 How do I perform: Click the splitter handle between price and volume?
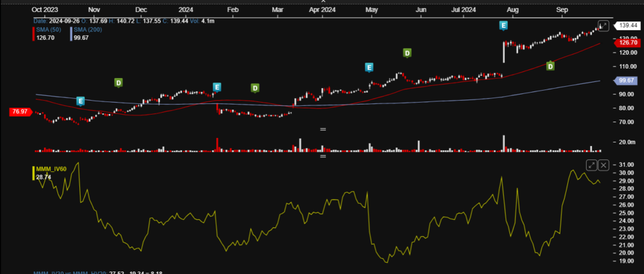pyautogui.click(x=323, y=129)
